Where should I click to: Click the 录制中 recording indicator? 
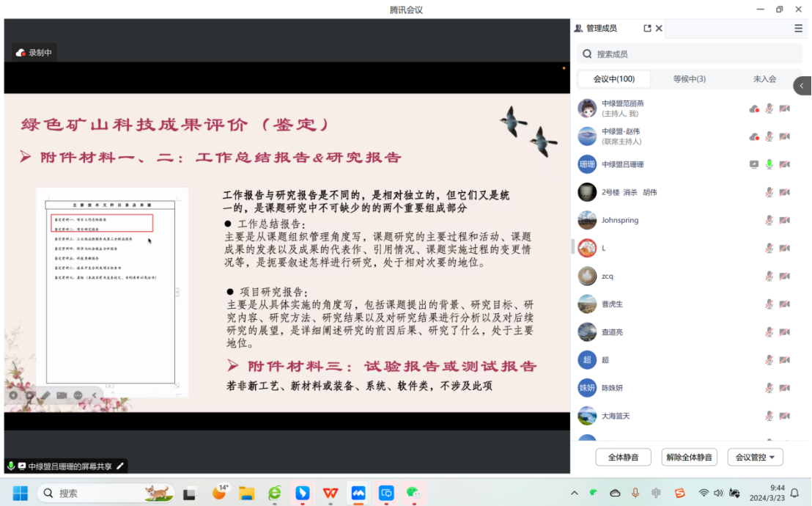34,53
